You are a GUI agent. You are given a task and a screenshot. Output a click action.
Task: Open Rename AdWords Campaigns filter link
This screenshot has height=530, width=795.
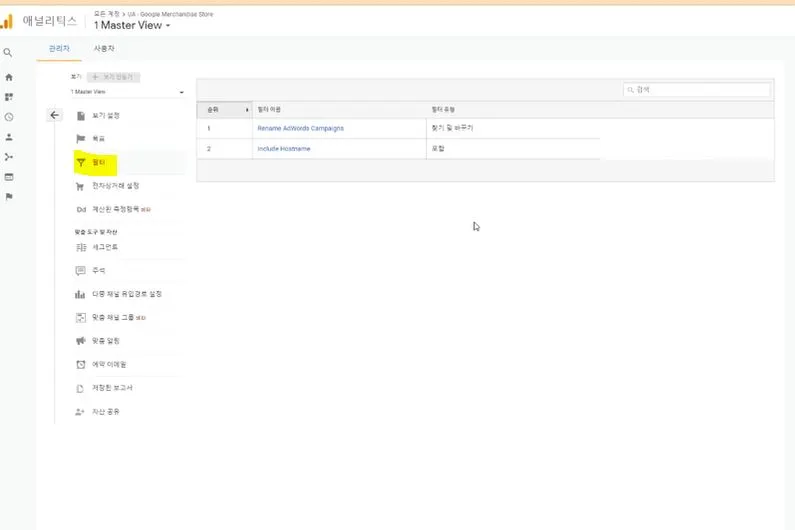[x=301, y=128]
